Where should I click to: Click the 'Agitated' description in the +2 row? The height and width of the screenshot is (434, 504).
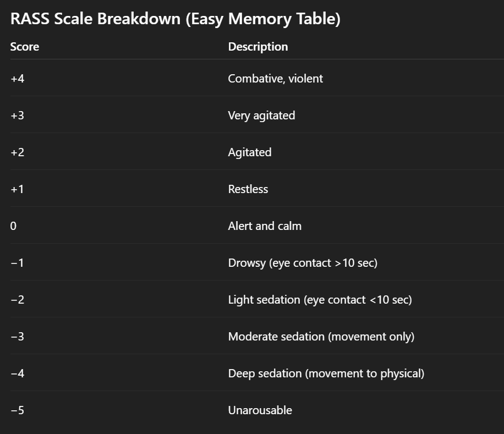coord(250,152)
